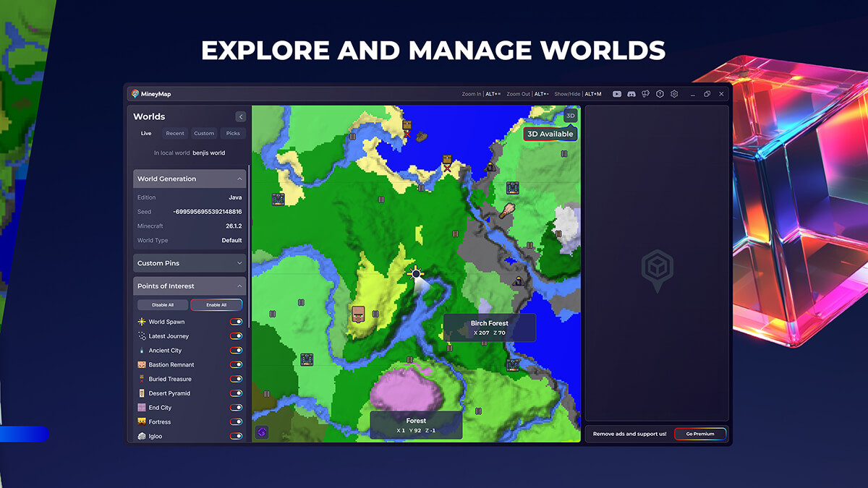Collapse the Worlds sidebar with arrow
The height and width of the screenshot is (488, 868).
tap(240, 116)
